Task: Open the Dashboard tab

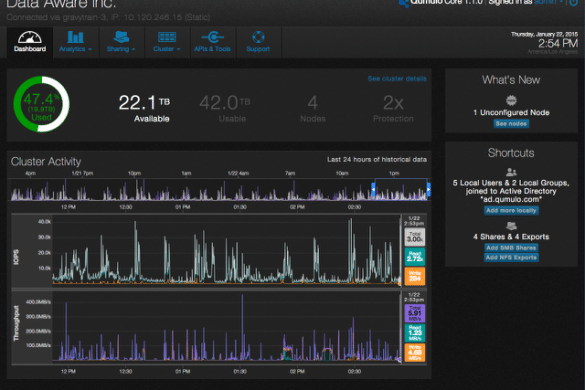Action: pos(30,42)
